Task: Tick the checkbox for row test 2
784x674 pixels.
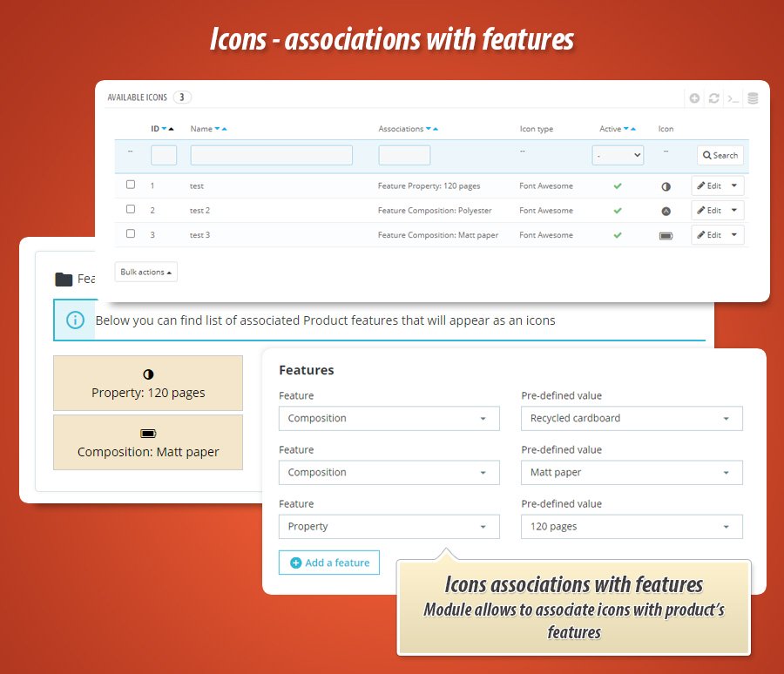Action: point(131,209)
